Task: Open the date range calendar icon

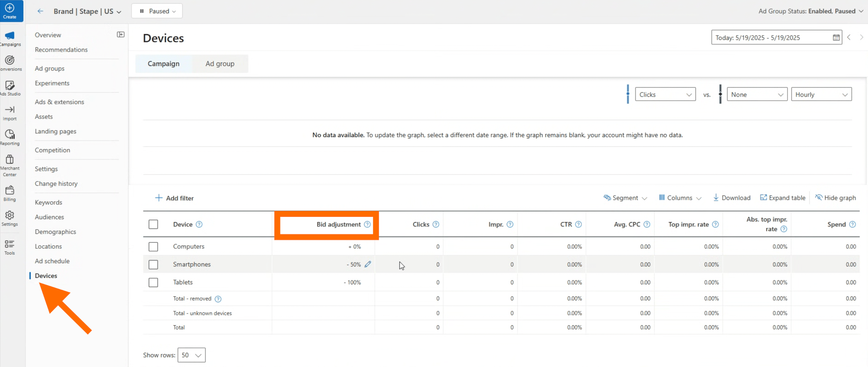Action: (x=836, y=38)
